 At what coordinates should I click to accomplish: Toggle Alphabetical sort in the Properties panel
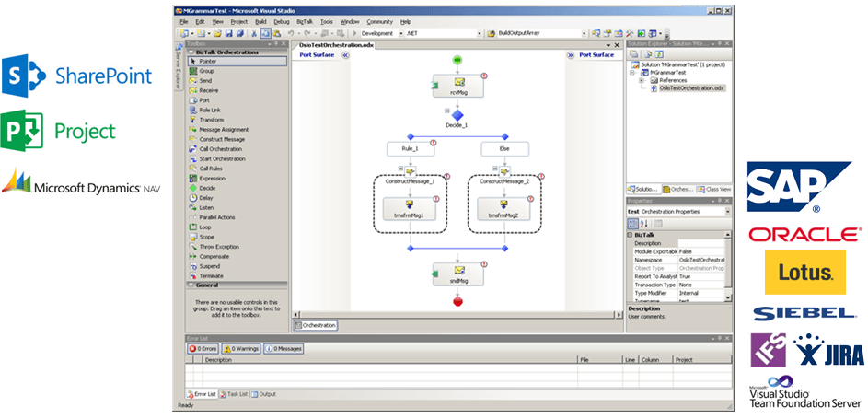[x=643, y=224]
